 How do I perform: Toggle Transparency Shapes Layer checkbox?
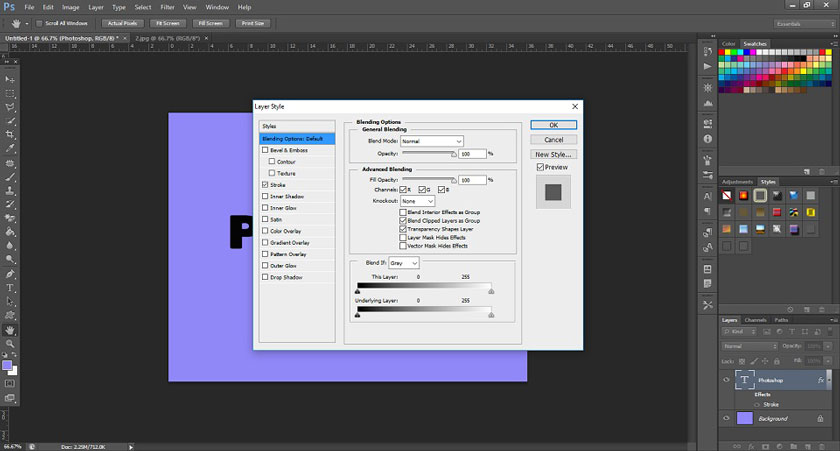pos(403,229)
